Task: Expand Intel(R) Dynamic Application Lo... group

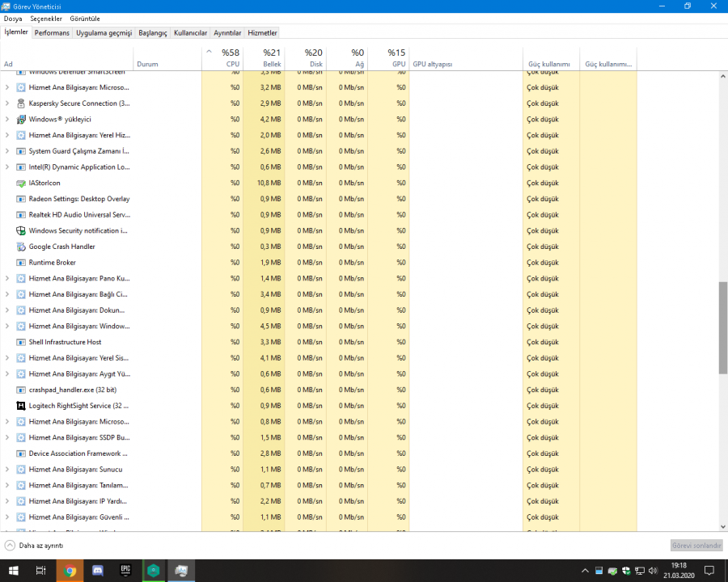Action: [7, 167]
